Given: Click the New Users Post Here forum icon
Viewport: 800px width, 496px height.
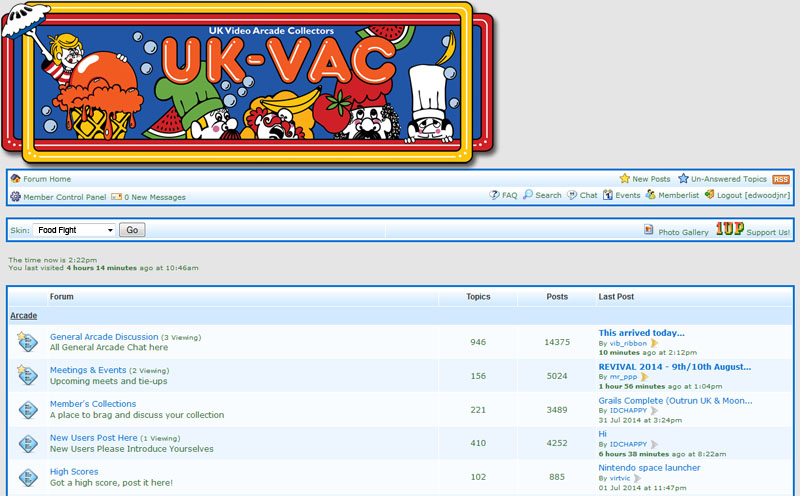Looking at the screenshot, I should pyautogui.click(x=28, y=443).
